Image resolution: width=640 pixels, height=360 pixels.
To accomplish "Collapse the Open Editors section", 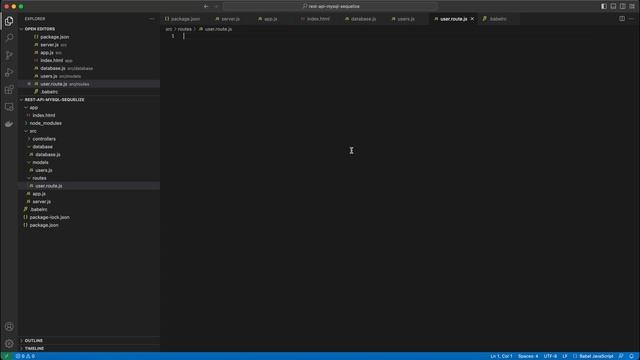I will click(40, 29).
